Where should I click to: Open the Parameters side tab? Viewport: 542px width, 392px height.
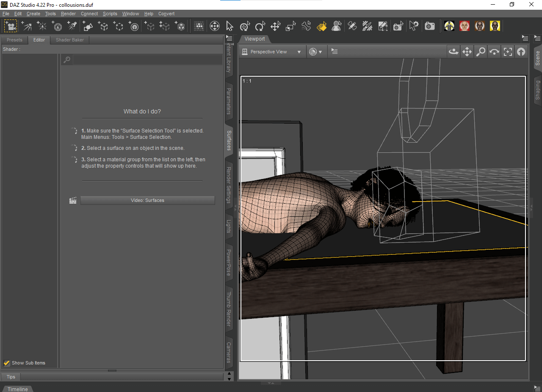tap(229, 101)
